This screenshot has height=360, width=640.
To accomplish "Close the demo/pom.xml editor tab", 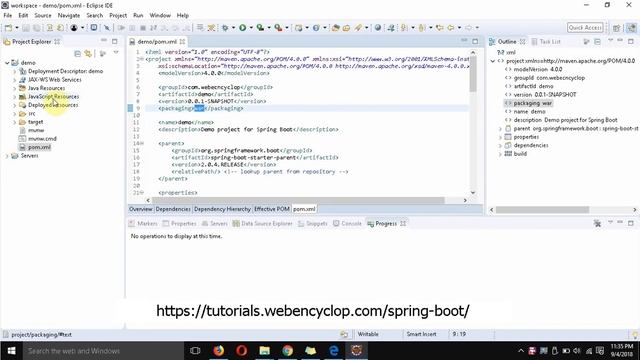I will tap(182, 42).
